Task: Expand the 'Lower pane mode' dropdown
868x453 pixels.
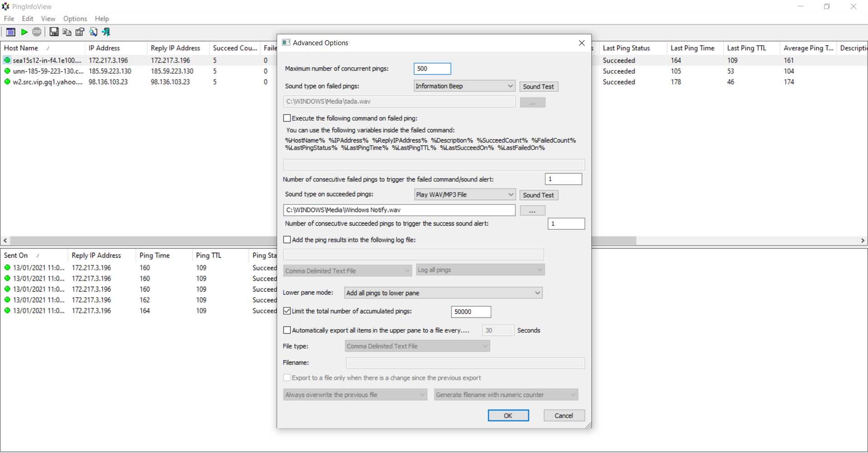Action: click(443, 293)
